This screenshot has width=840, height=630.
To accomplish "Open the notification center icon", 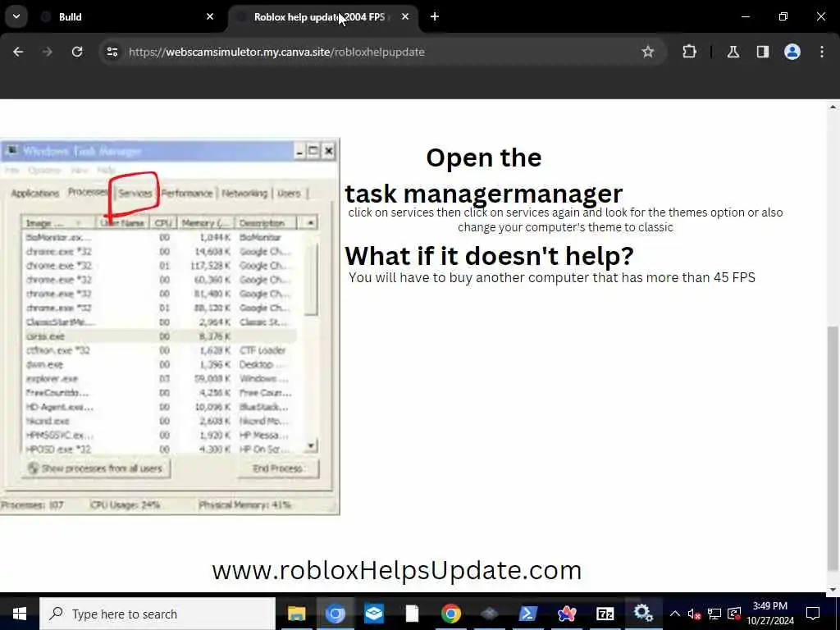I will point(813,614).
